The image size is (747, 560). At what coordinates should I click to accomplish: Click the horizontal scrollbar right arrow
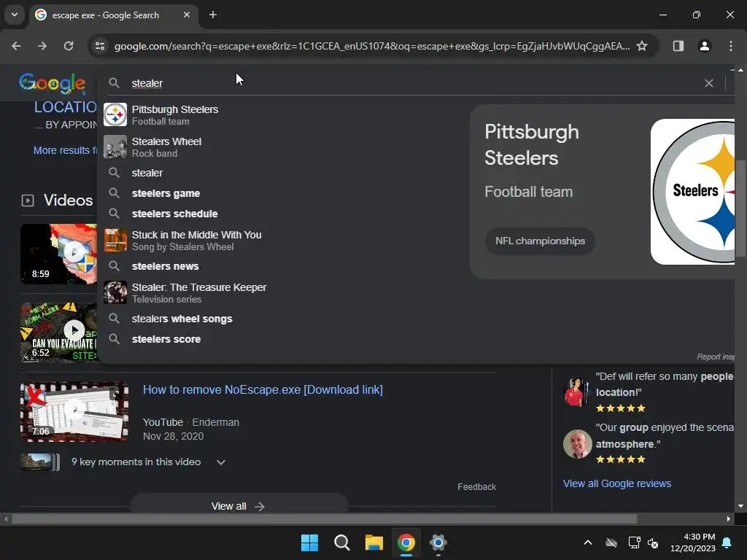(729, 518)
